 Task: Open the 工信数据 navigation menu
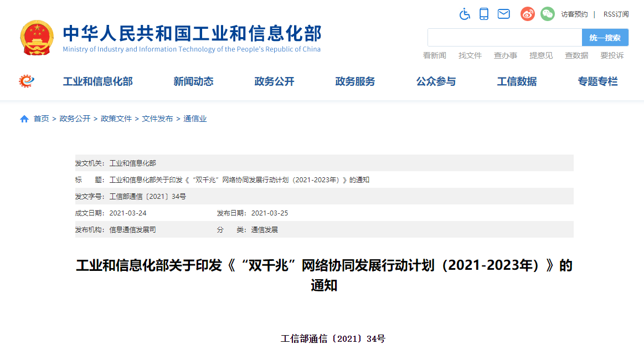tap(517, 81)
